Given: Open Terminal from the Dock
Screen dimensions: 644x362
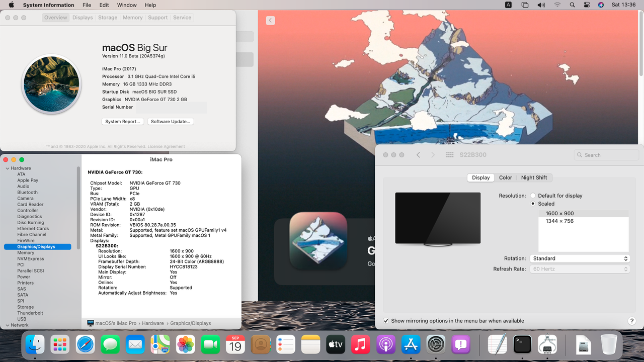Looking at the screenshot, I should pos(523,344).
